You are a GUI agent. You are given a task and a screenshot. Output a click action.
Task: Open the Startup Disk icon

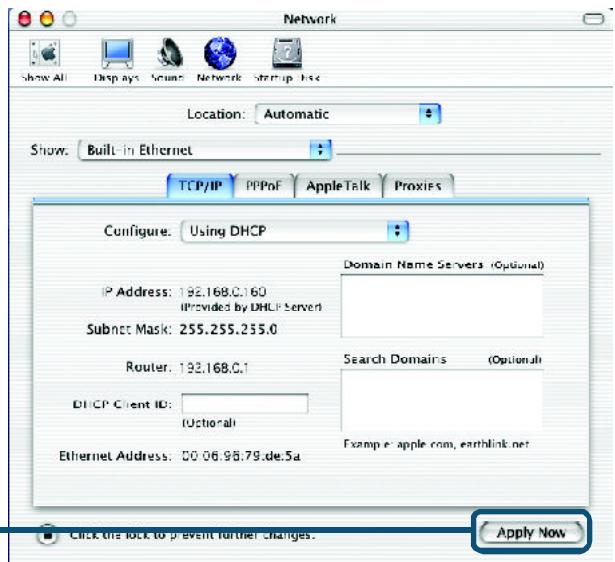click(x=287, y=60)
